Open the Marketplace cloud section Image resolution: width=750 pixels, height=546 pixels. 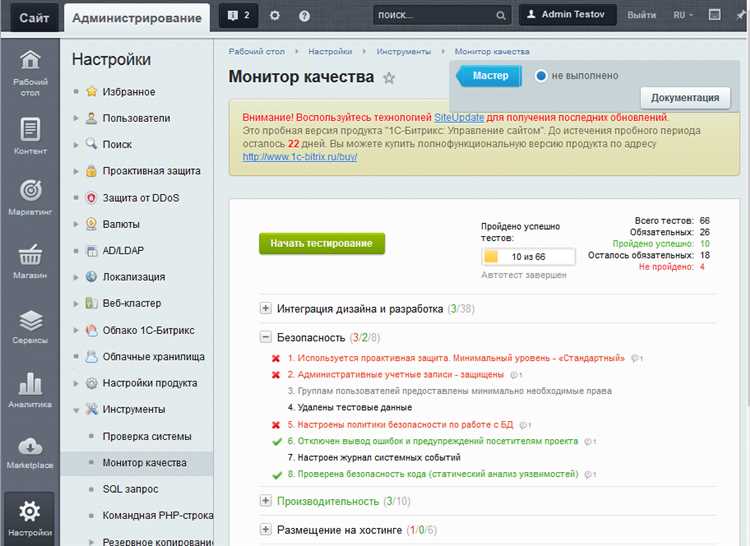tap(30, 452)
